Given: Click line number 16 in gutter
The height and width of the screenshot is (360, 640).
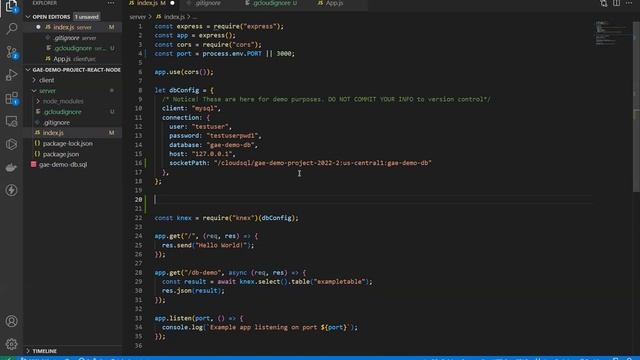Looking at the screenshot, I should coord(138,163).
